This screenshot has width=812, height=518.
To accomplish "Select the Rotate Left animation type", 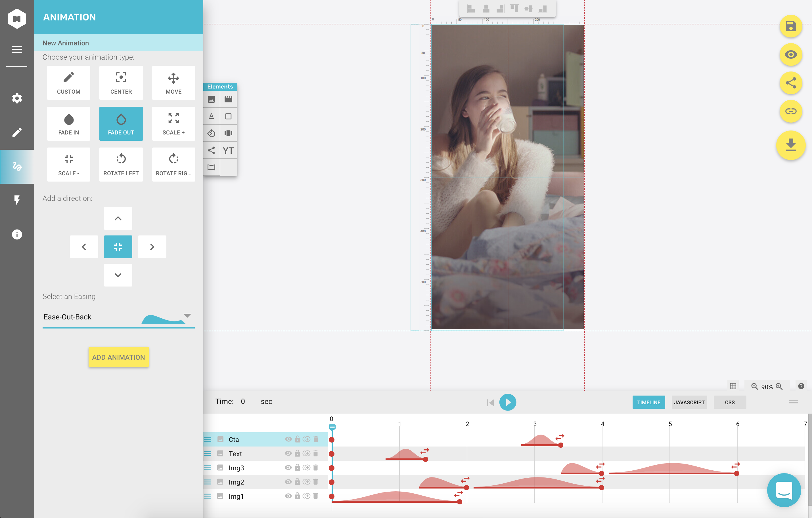I will [121, 165].
